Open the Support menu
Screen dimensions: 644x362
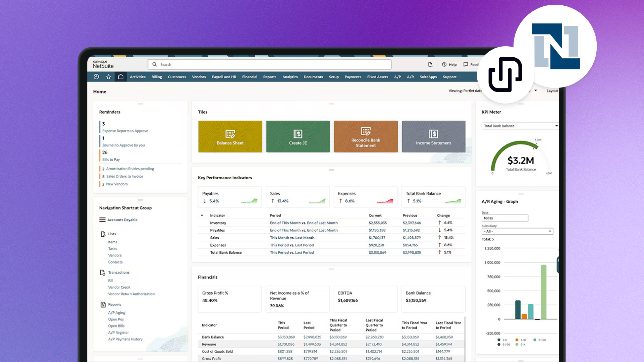tap(449, 77)
